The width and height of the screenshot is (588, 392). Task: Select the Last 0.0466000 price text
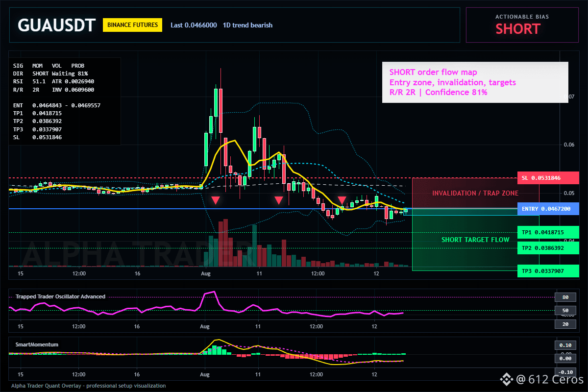point(194,25)
